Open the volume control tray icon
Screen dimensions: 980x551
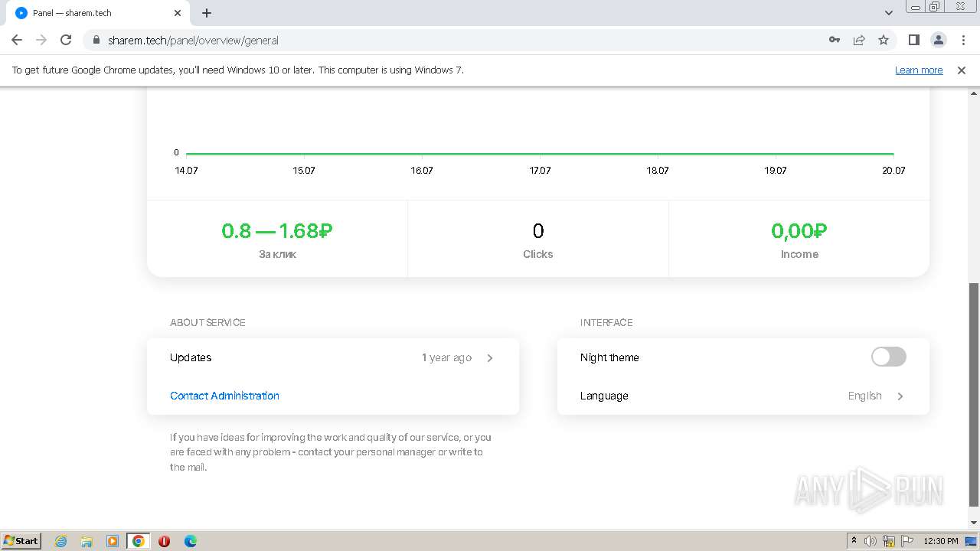[871, 541]
